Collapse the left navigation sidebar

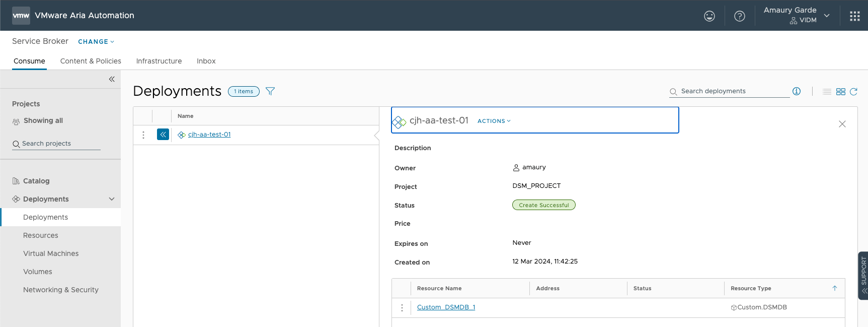pos(112,79)
